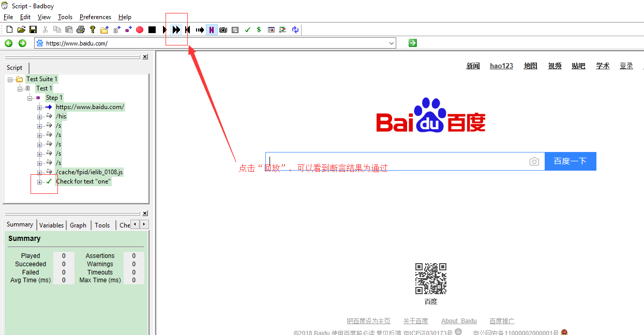Collapse the Step 1 node
Image resolution: width=644 pixels, height=335 pixels.
30,98
